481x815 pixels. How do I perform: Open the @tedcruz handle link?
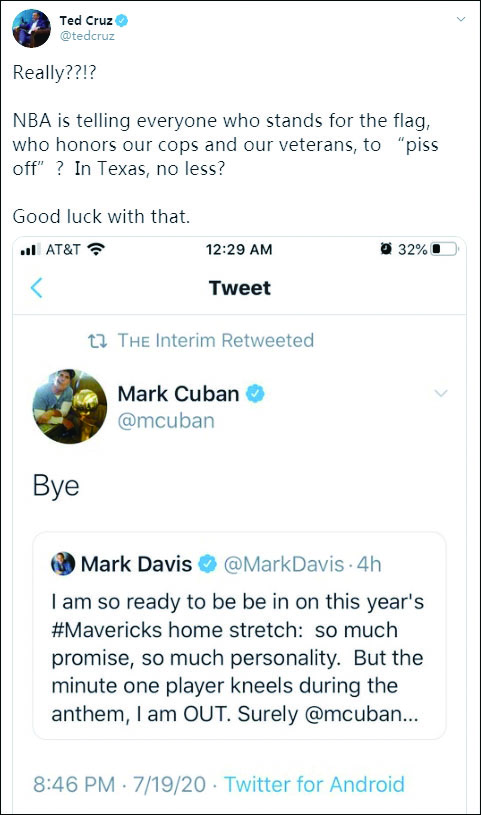click(87, 36)
